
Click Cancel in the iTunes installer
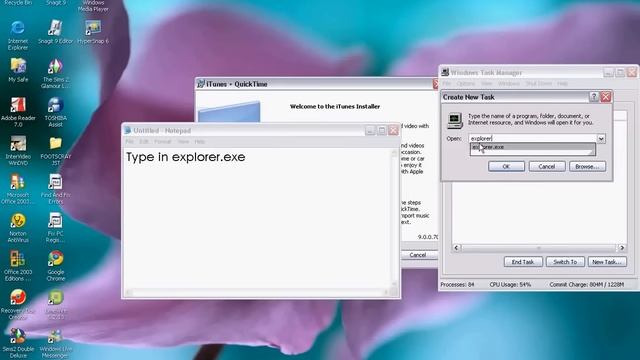(x=418, y=255)
